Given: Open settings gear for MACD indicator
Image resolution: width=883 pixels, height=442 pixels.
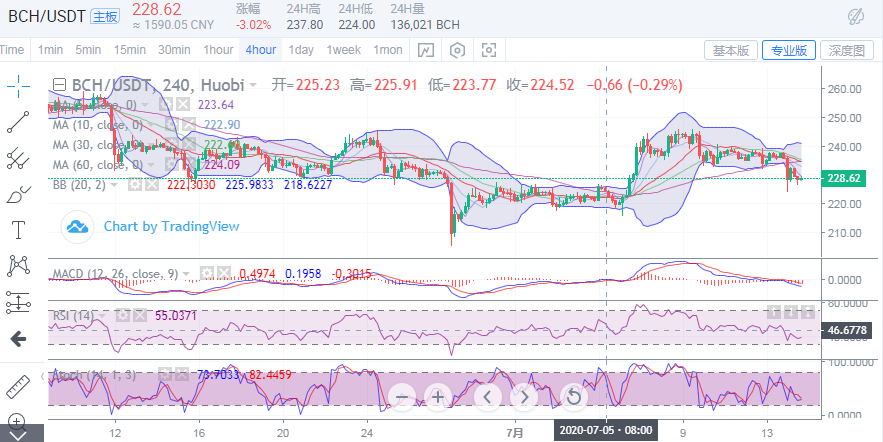Looking at the screenshot, I should pyautogui.click(x=207, y=274).
